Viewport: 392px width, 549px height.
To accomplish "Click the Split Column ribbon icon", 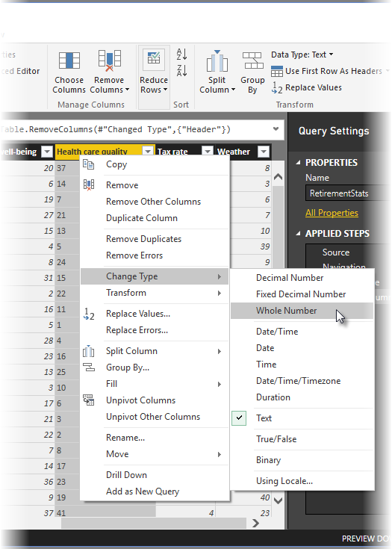I will (x=217, y=61).
